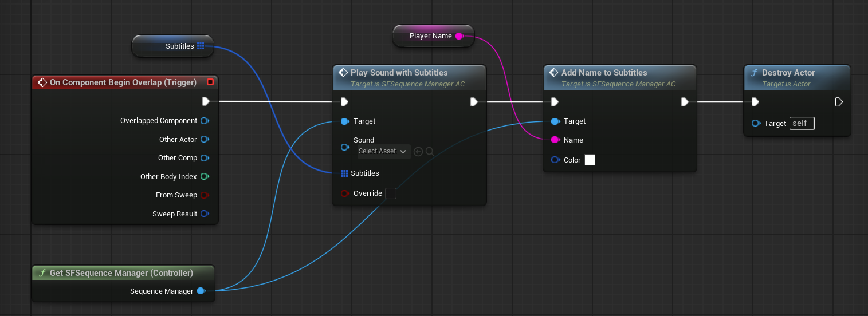Click the self Target field on Destroy Actor
The height and width of the screenshot is (316, 868).
point(802,123)
